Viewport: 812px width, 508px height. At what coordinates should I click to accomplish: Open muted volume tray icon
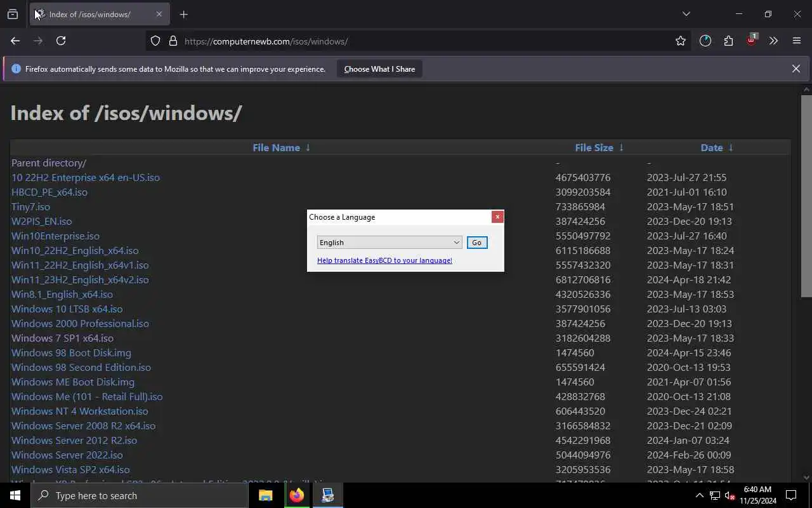729,495
